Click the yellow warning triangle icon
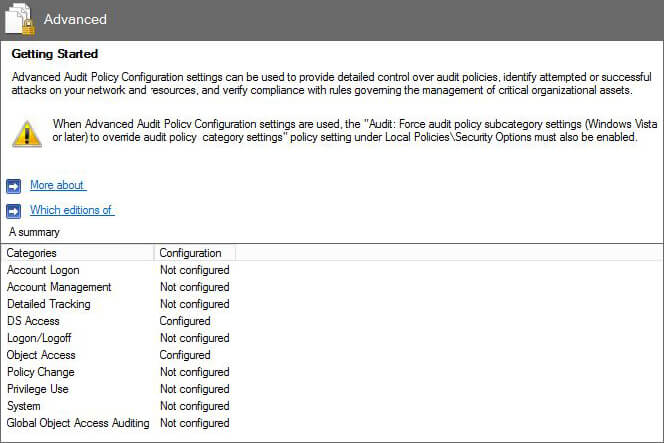 pyautogui.click(x=27, y=134)
